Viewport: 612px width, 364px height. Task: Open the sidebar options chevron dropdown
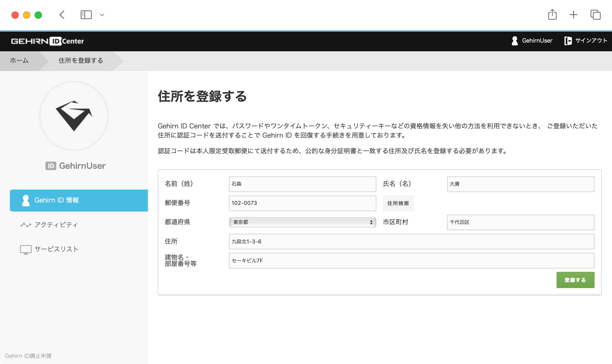102,15
